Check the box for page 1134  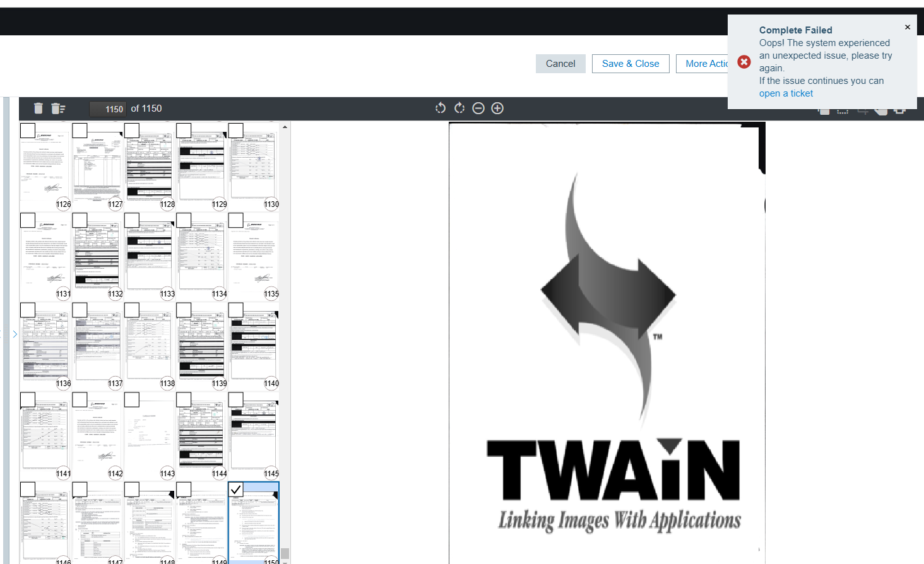click(x=184, y=220)
